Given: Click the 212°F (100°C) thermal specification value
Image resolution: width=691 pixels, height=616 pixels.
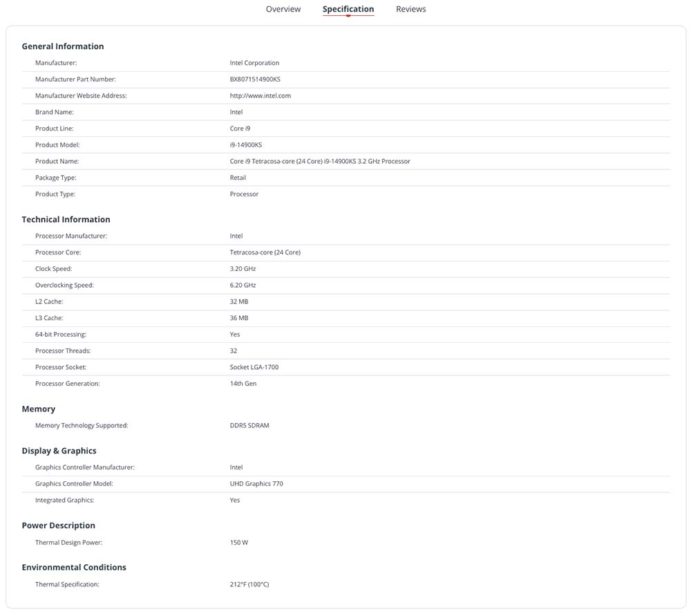Looking at the screenshot, I should point(249,584).
